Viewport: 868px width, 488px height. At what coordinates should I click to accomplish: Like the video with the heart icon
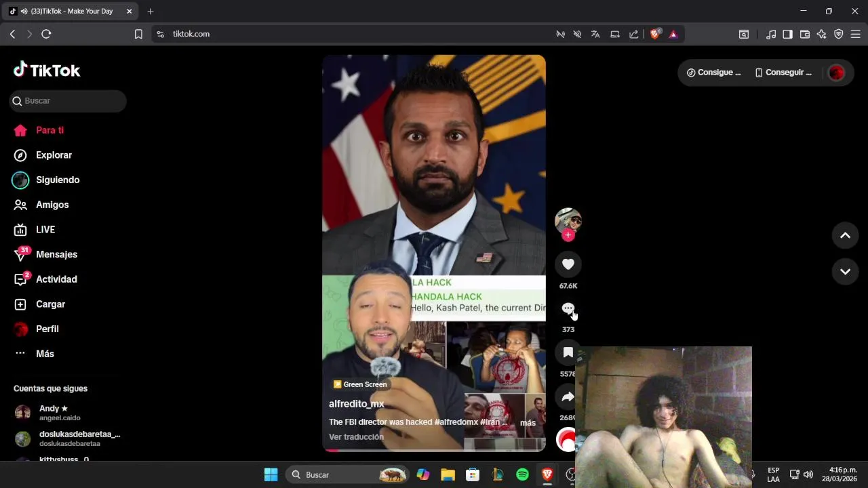coord(568,264)
